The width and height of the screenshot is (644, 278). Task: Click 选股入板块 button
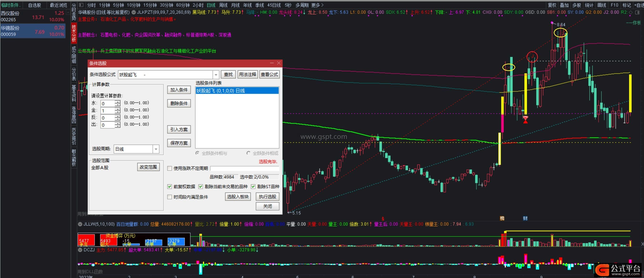coord(238,197)
